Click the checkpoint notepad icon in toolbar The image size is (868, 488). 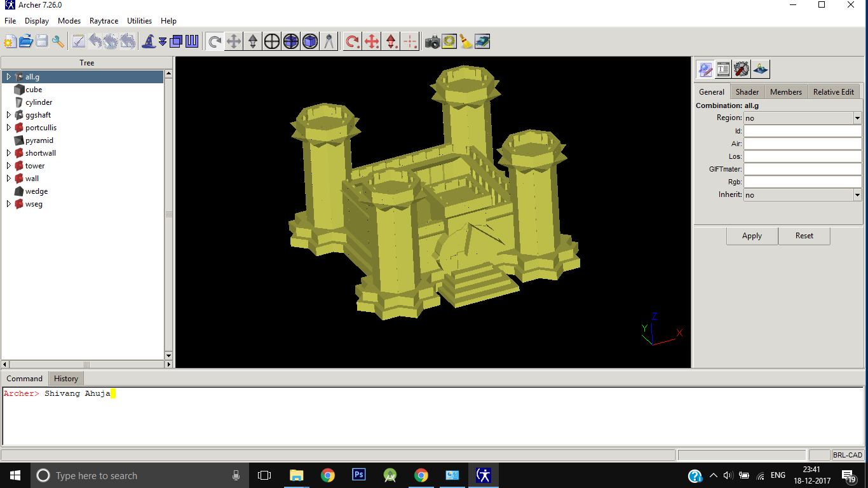(79, 42)
